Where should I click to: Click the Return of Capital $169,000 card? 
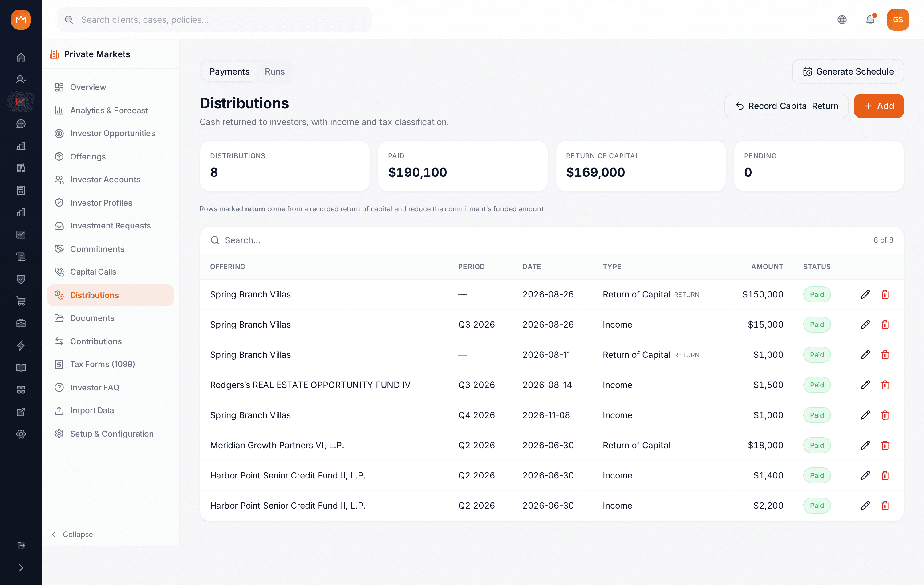click(640, 166)
